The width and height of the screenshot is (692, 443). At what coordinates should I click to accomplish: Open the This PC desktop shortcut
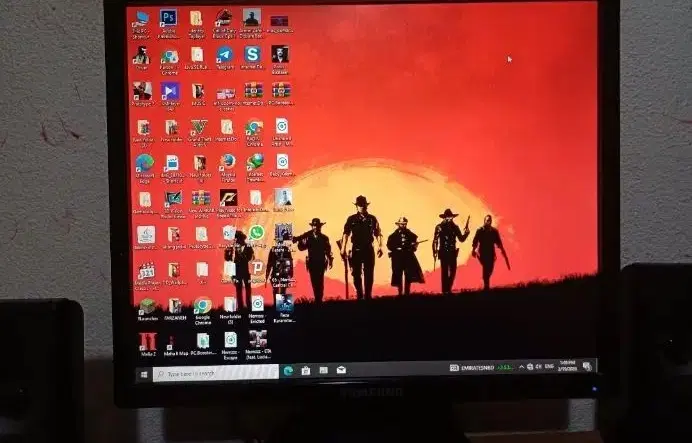142,24
